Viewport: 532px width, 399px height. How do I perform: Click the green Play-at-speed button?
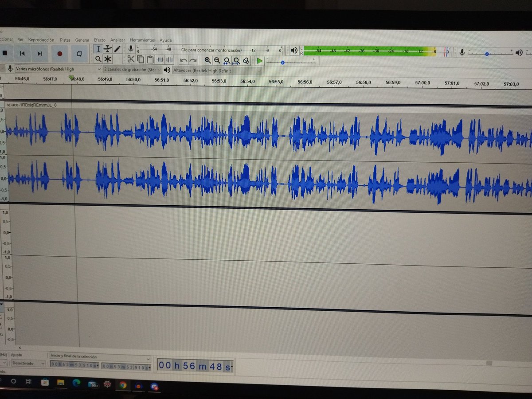pyautogui.click(x=260, y=61)
